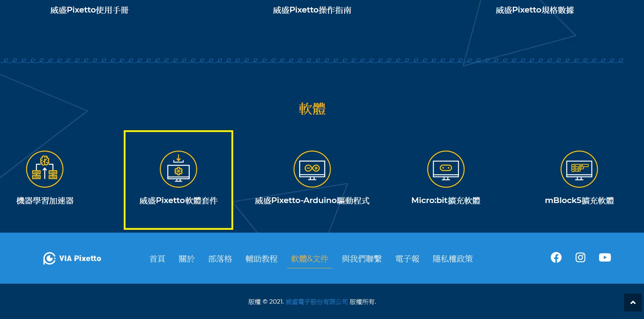Screen dimensions: 644x319
Task: Click the 威盛Pixetto軟體套件 label
Action: point(178,201)
